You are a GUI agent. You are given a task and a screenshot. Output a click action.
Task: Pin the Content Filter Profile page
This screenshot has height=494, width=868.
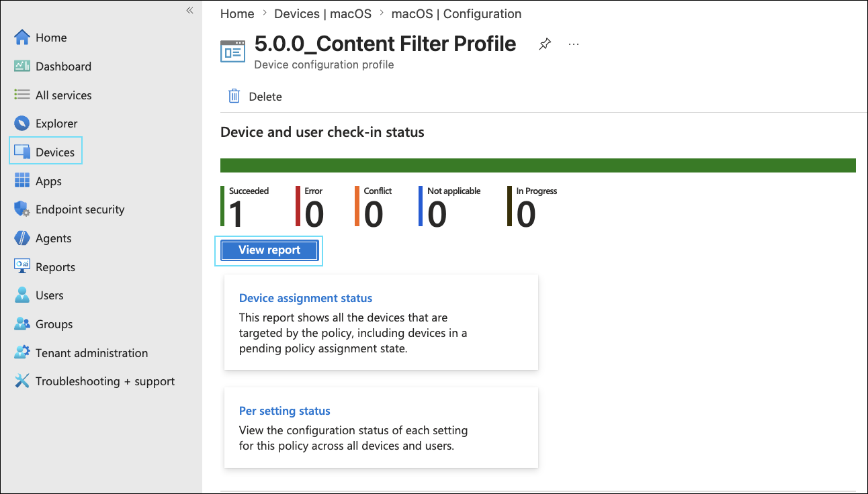545,44
